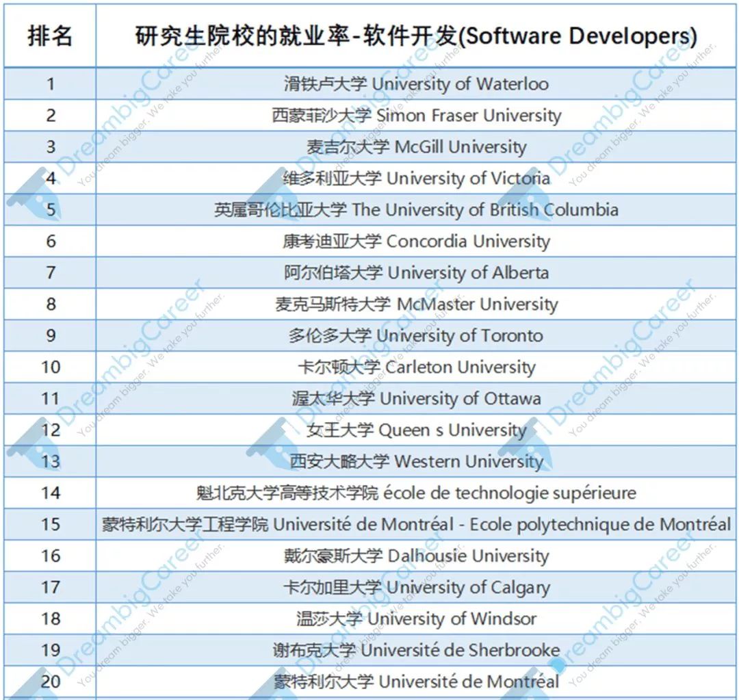Screen dimensions: 739x700
Task: Click rank number 5 cell
Action: tap(51, 210)
